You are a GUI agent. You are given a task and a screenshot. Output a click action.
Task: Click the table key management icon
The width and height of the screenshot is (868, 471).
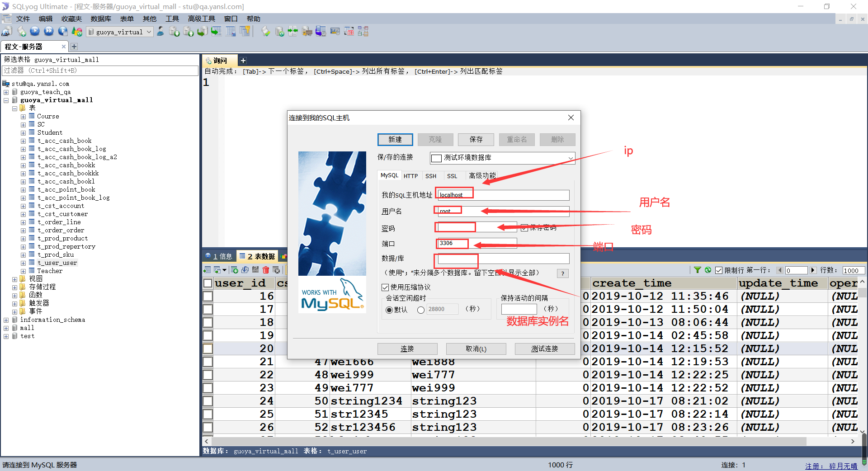pyautogui.click(x=245, y=32)
